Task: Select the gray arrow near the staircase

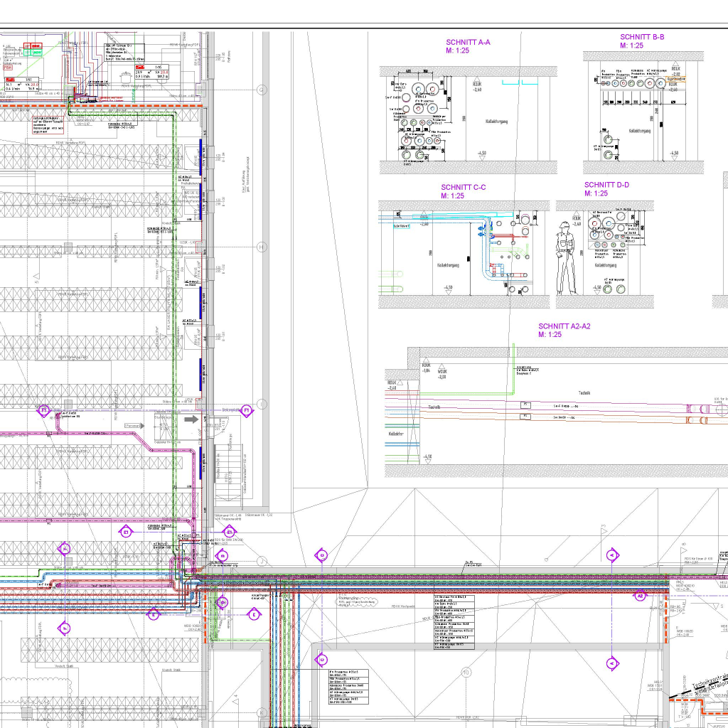Action: 191,420
